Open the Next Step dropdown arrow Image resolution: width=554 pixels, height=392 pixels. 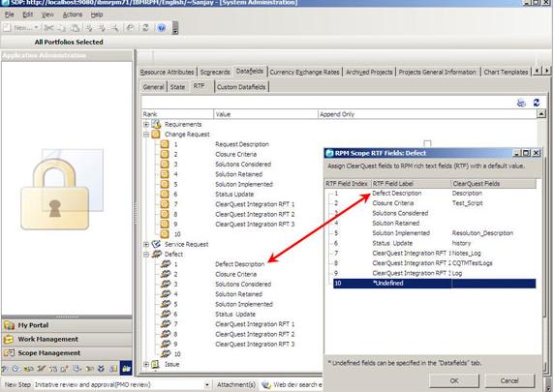pyautogui.click(x=207, y=385)
